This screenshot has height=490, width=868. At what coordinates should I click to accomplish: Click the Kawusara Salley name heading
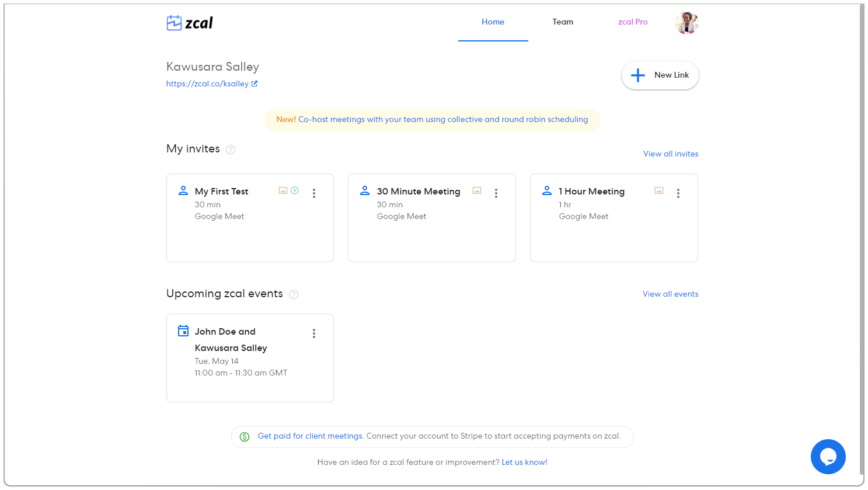pyautogui.click(x=212, y=67)
